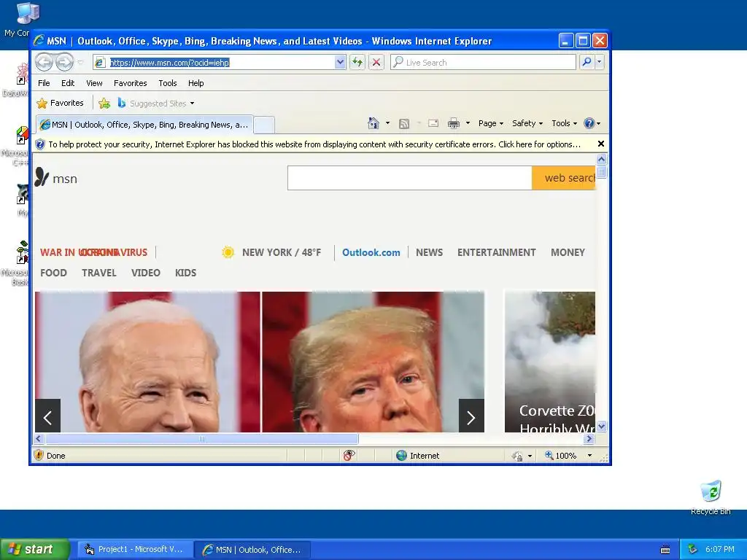Show the previous carousel slide
The width and height of the screenshot is (747, 560).
[47, 416]
